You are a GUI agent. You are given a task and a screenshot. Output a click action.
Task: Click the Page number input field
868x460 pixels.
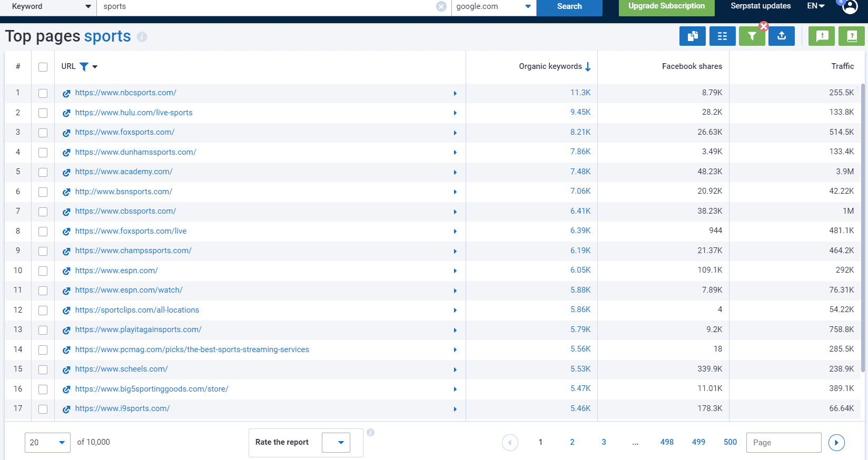(x=784, y=443)
